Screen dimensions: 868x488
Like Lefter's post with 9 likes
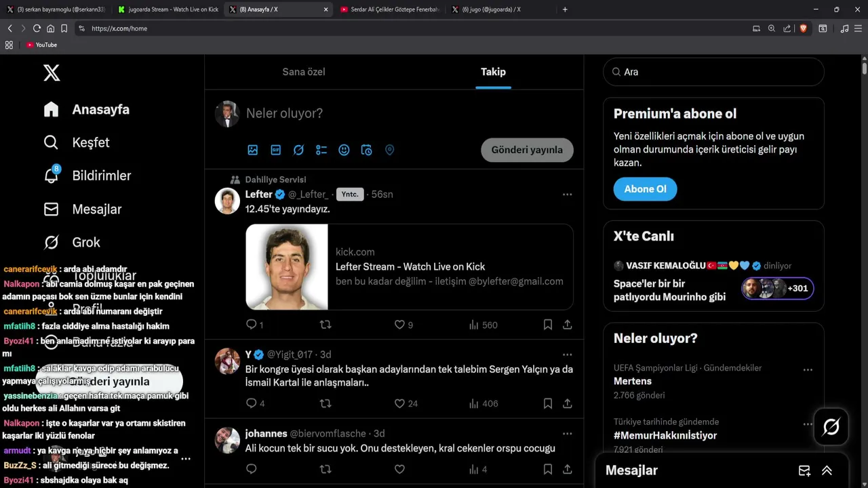(x=399, y=325)
